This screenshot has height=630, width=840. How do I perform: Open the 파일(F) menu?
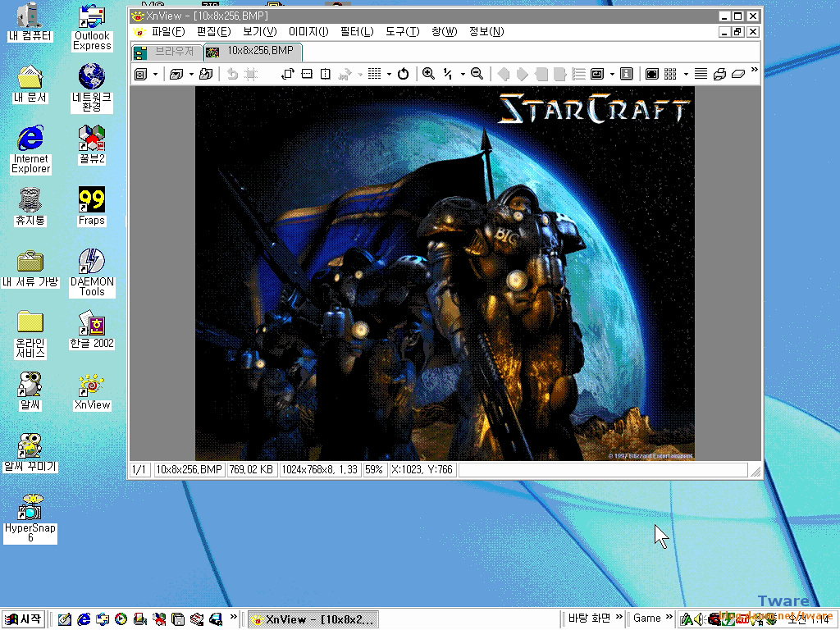coord(168,32)
